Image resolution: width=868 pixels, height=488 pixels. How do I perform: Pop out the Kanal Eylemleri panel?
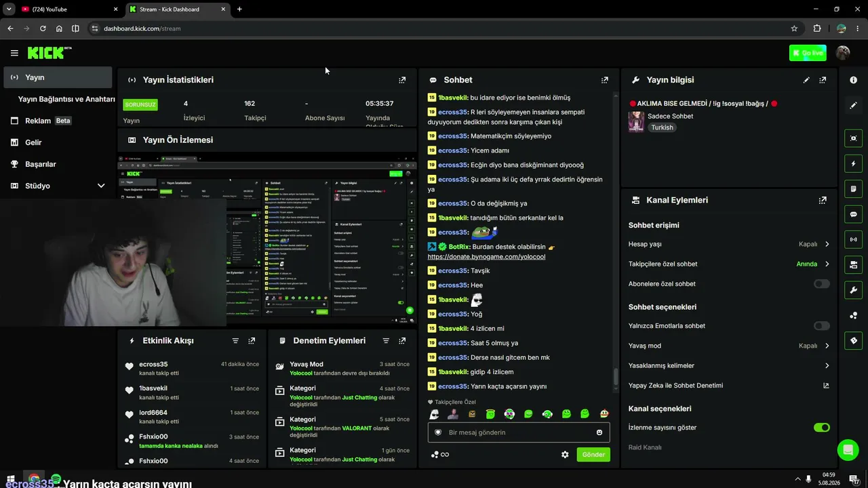point(823,201)
